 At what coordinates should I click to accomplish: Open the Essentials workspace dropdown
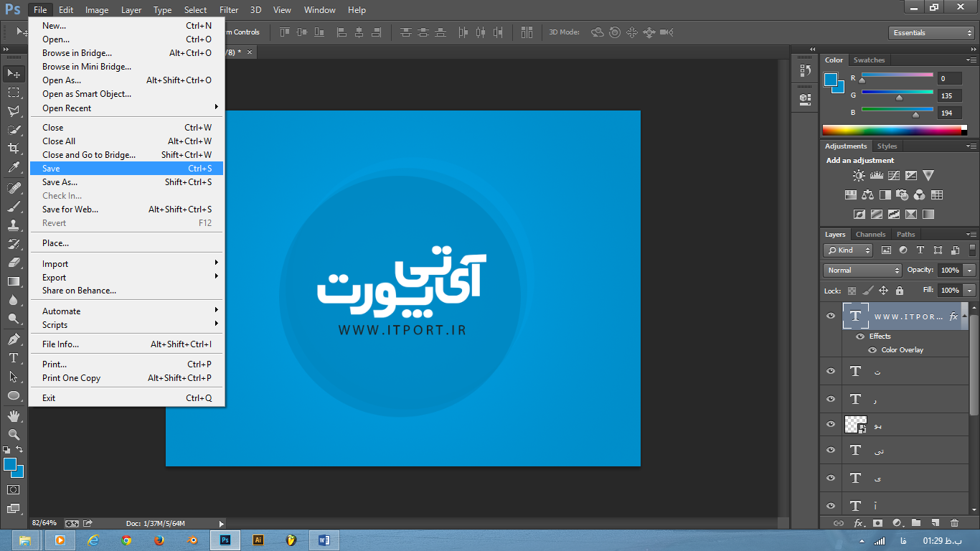point(931,33)
